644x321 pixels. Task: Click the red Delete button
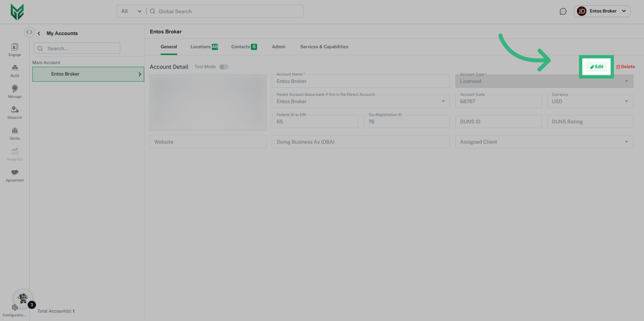coord(625,67)
